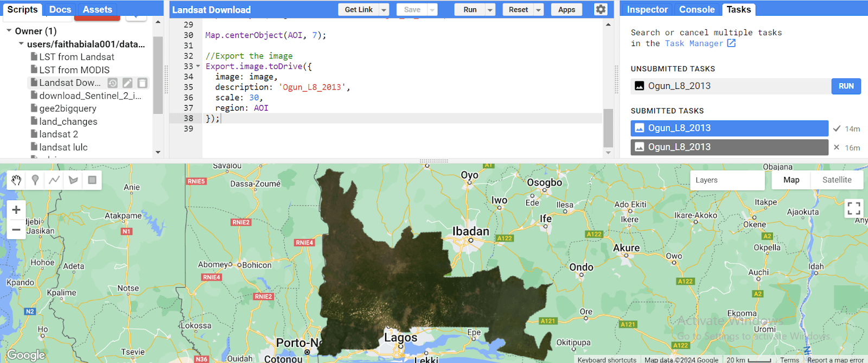Select the pan hand map tool
This screenshot has width=868, height=363.
pos(16,180)
